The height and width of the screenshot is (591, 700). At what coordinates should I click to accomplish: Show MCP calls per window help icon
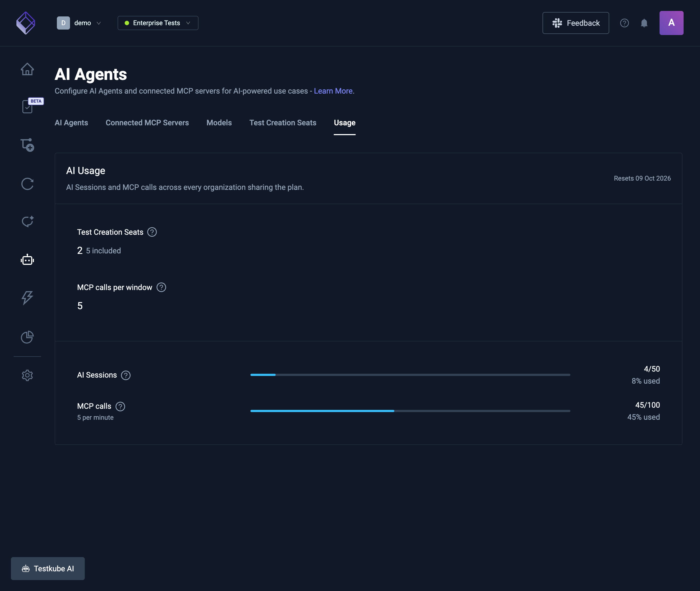point(161,287)
